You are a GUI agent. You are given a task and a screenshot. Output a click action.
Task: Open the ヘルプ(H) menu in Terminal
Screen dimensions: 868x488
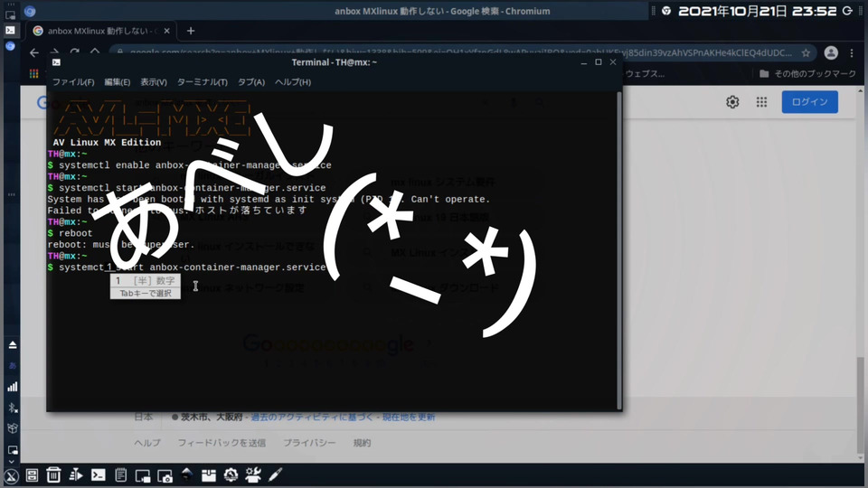pyautogui.click(x=293, y=82)
